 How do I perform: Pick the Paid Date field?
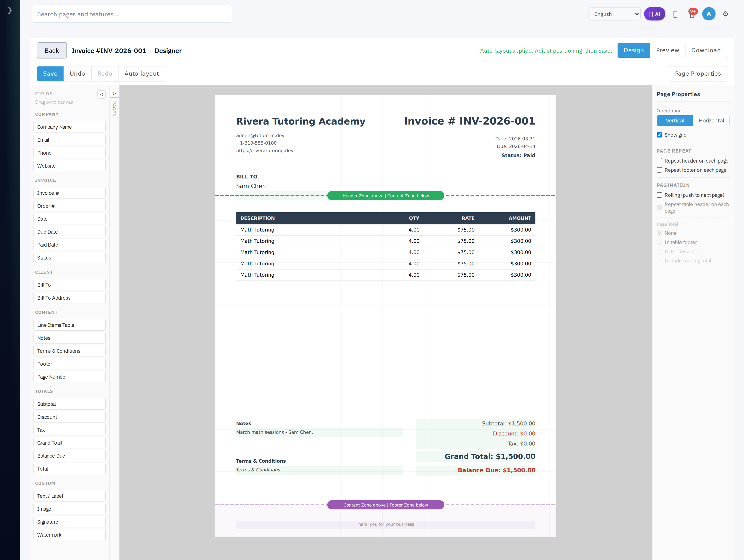[x=69, y=245]
